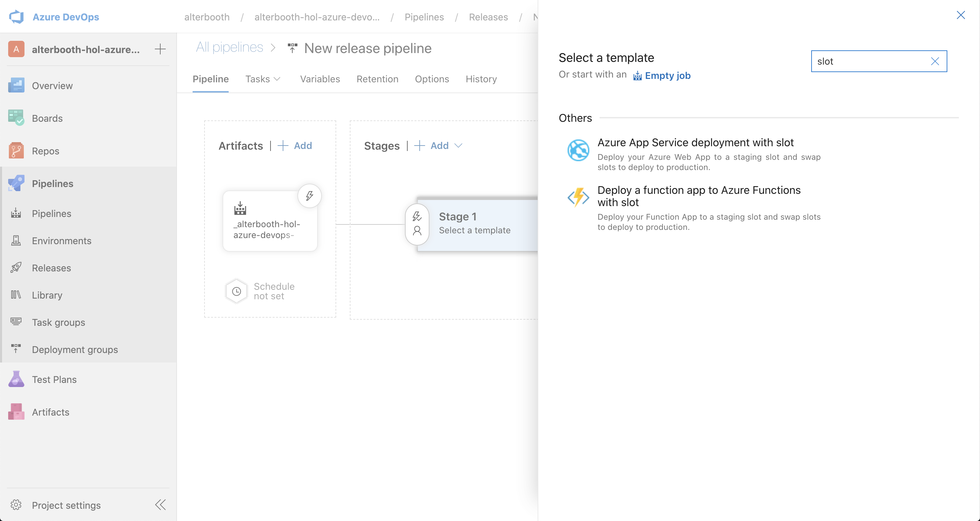
Task: Click the Environments navigation icon
Action: coord(16,240)
